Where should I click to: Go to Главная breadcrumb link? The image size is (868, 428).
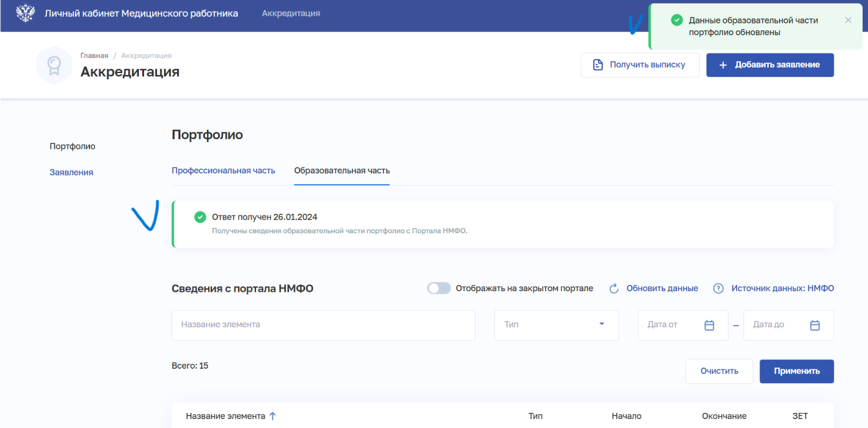(94, 55)
